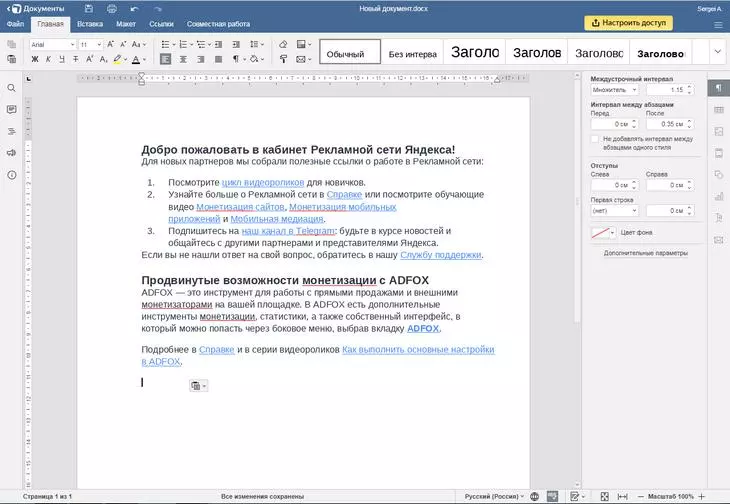
Task: Click the Paste icon in ribbon
Action: tap(12, 59)
